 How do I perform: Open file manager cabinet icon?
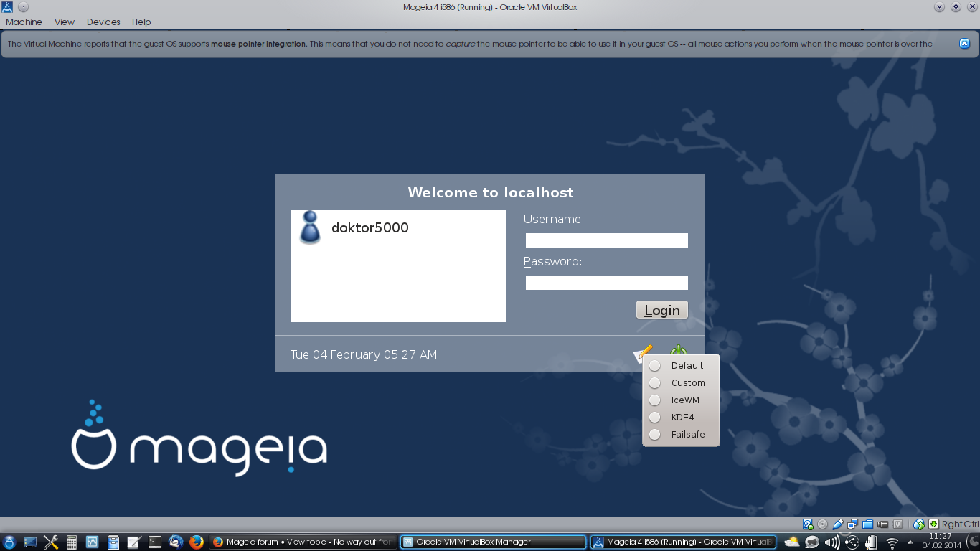click(x=113, y=542)
